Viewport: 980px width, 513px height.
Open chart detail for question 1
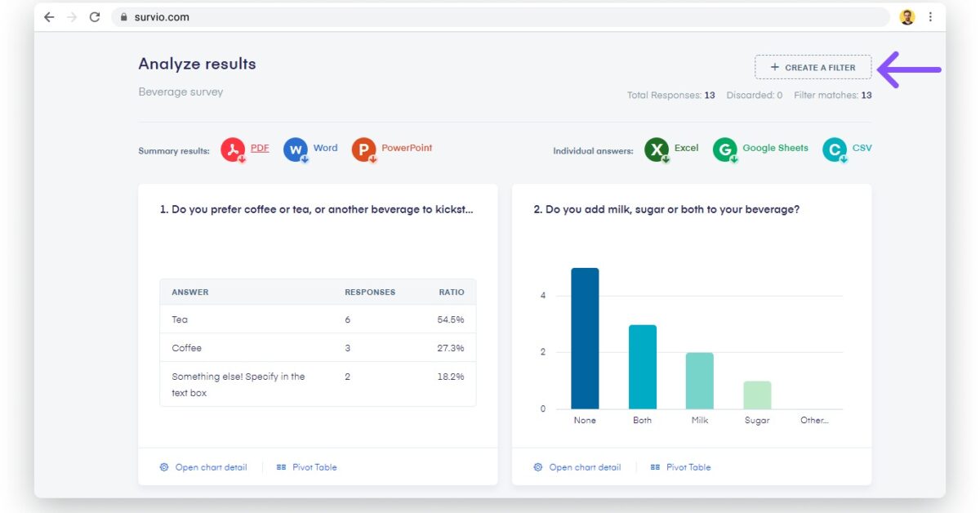coord(203,467)
